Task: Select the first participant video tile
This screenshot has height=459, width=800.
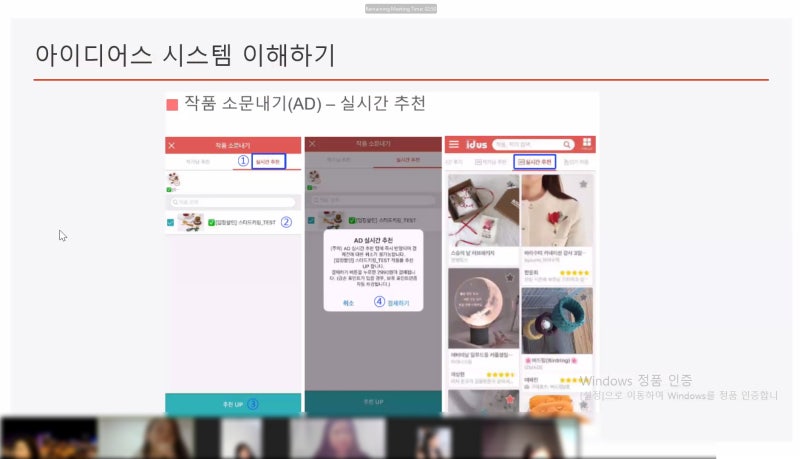Action: [49, 438]
